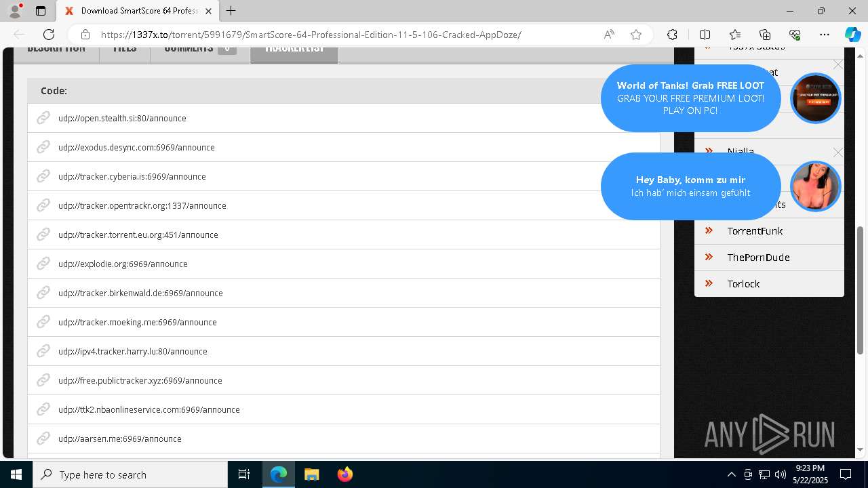Open browser Extensions puzzle icon

click(672, 35)
